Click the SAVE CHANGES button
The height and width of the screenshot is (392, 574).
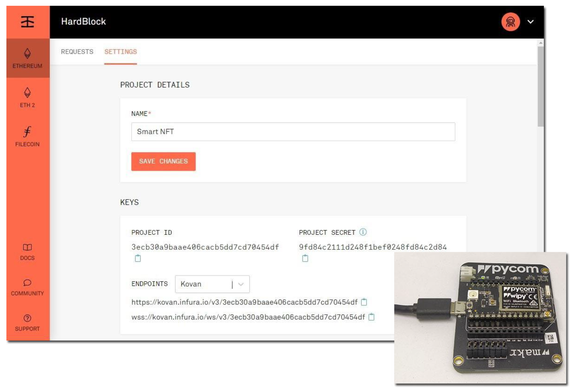164,161
